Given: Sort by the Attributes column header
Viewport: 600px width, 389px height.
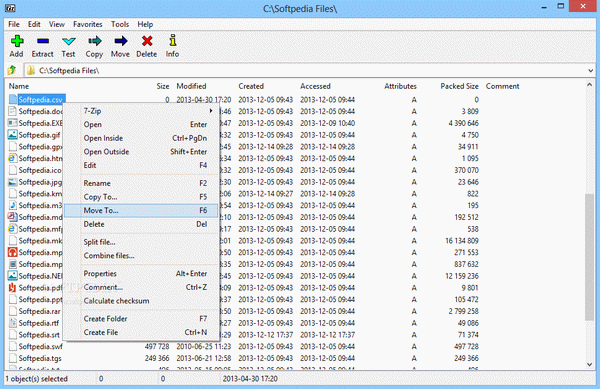Looking at the screenshot, I should click(x=400, y=86).
